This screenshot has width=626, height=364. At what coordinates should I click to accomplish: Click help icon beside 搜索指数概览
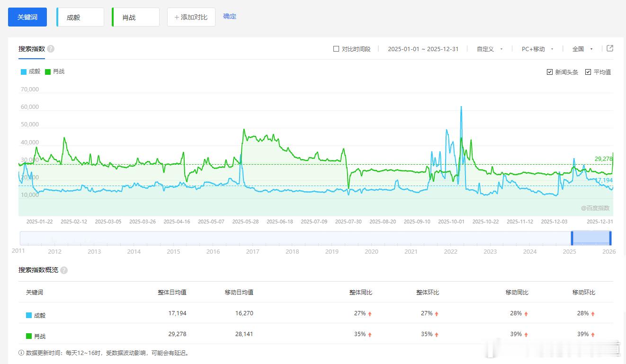pos(64,270)
